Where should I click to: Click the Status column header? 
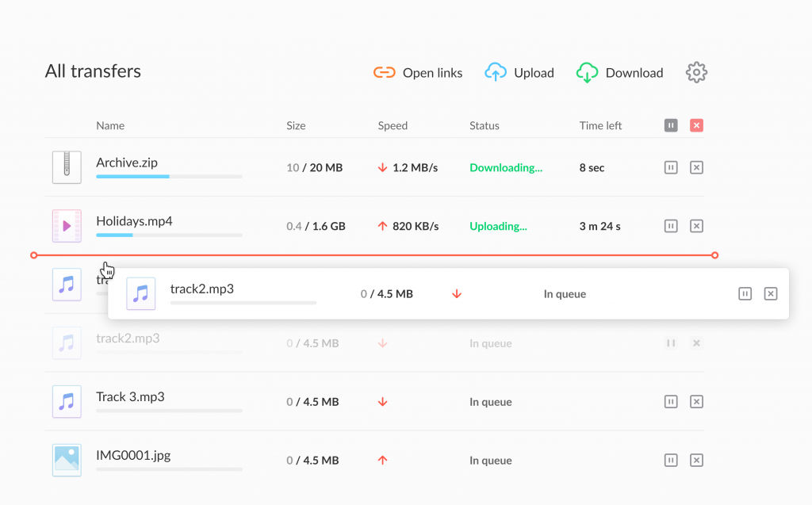[484, 125]
